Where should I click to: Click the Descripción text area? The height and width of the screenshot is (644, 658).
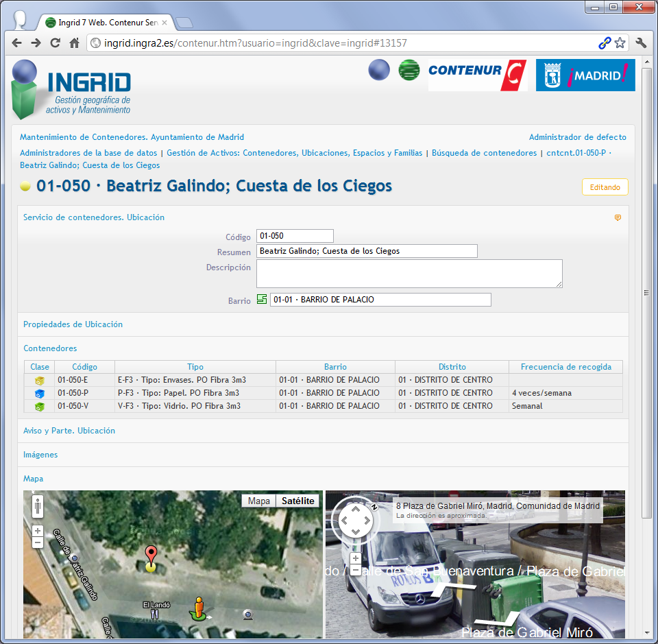coord(409,273)
